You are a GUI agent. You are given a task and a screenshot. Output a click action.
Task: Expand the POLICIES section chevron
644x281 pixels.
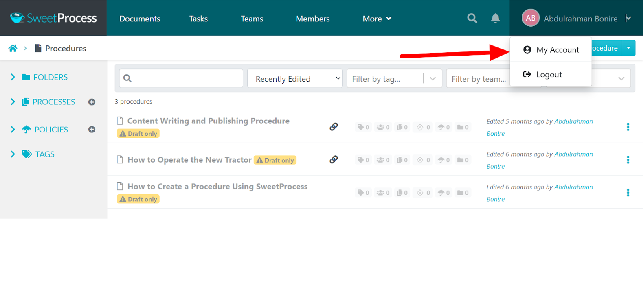click(x=13, y=129)
